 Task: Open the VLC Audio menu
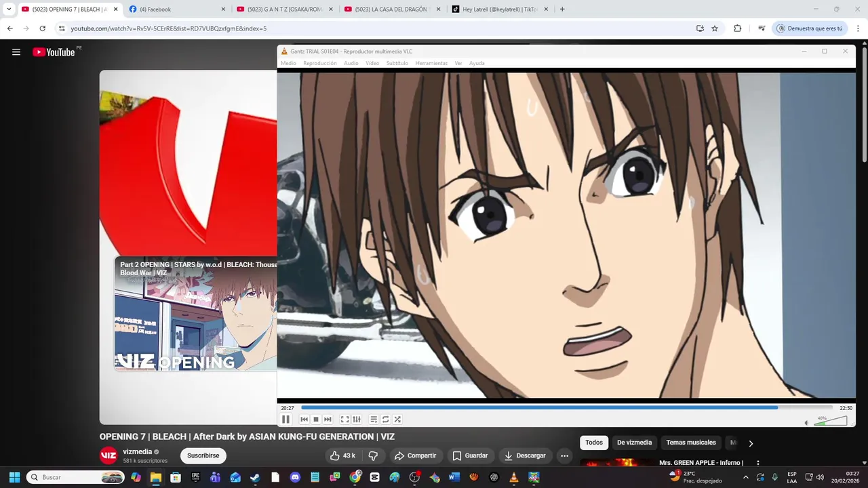click(351, 63)
